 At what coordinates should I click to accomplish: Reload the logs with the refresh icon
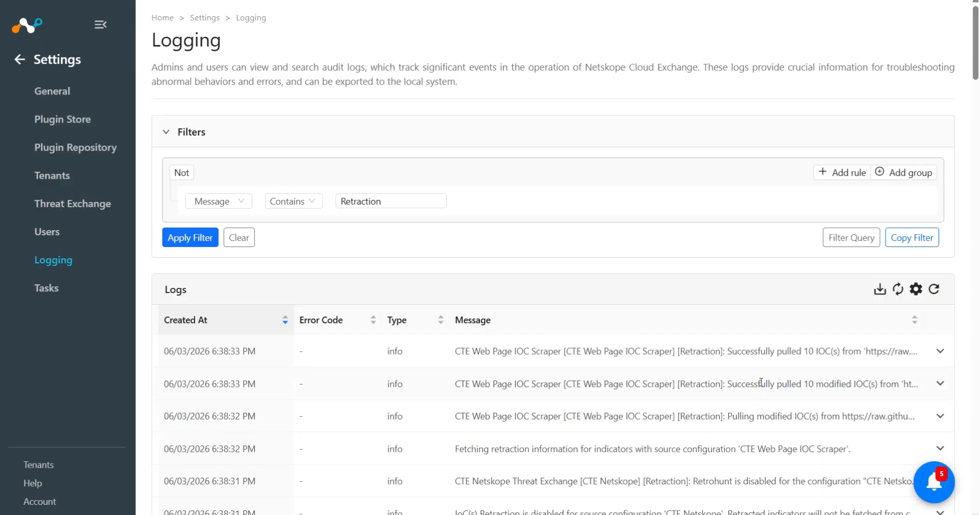pos(934,289)
